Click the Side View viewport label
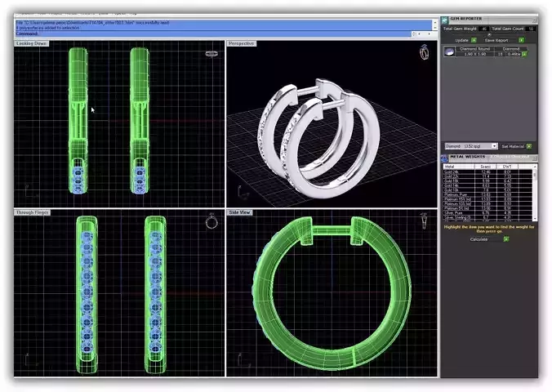Screen dimensions: 552x392 [x=240, y=212]
